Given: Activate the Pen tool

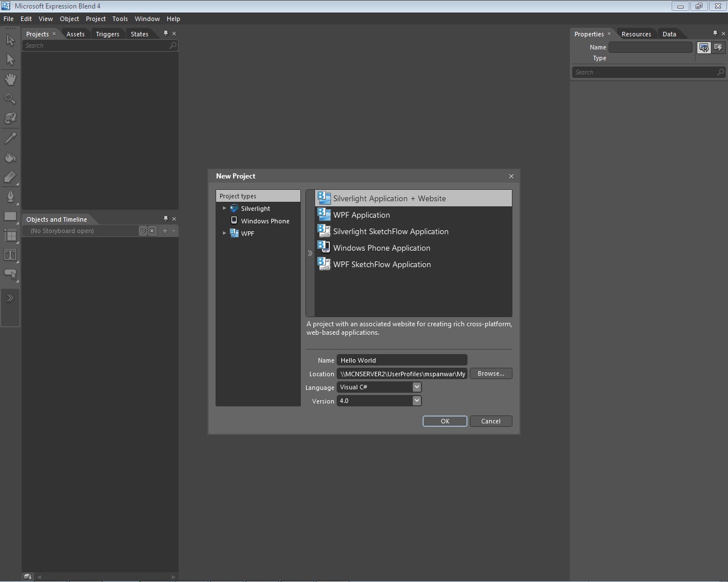Looking at the screenshot, I should [10, 197].
